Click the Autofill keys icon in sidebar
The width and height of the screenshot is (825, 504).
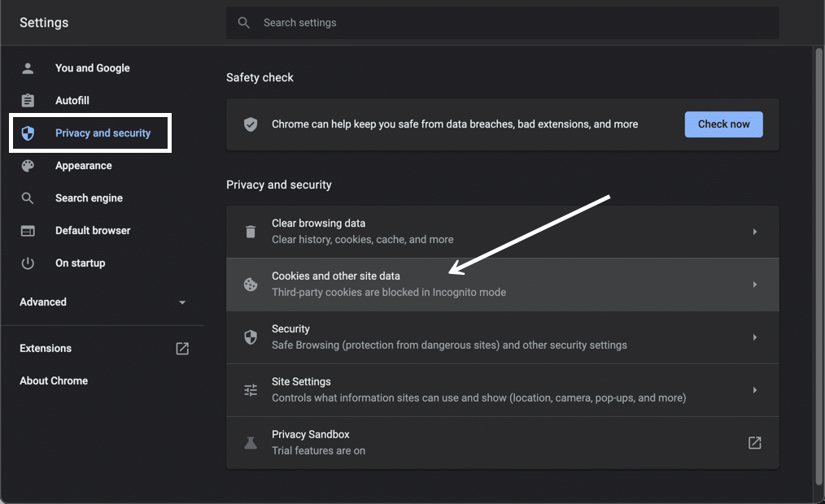pyautogui.click(x=27, y=100)
